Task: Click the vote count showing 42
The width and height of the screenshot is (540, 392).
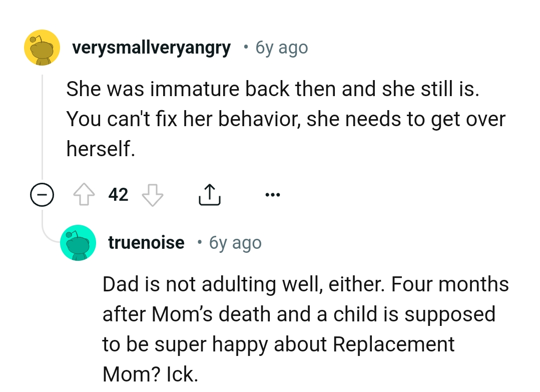Action: 118,195
